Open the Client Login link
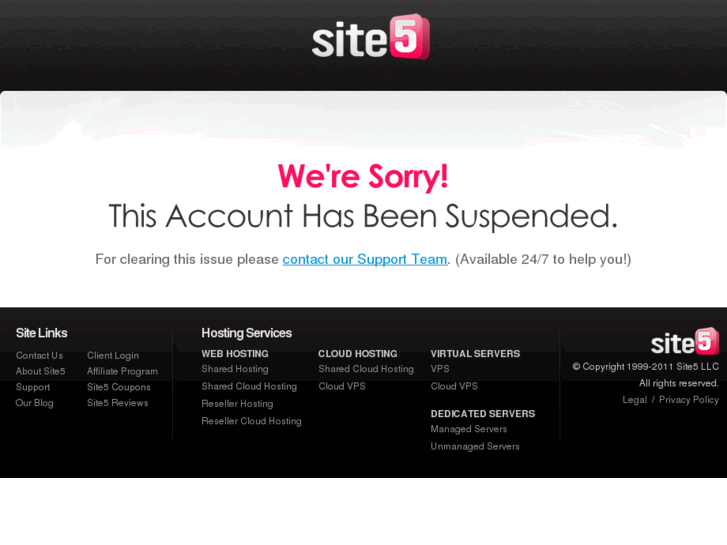Viewport: 727px width, 545px height. click(113, 356)
